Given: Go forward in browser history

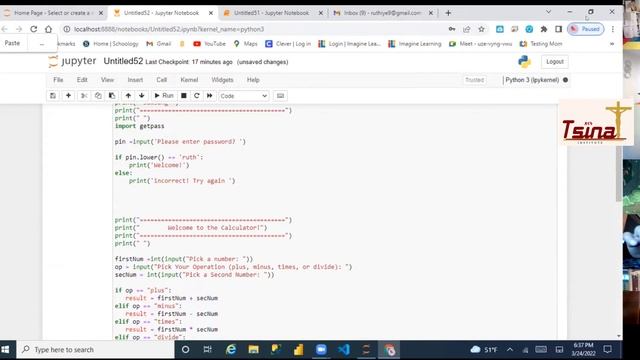Looking at the screenshot, I should click(19, 29).
